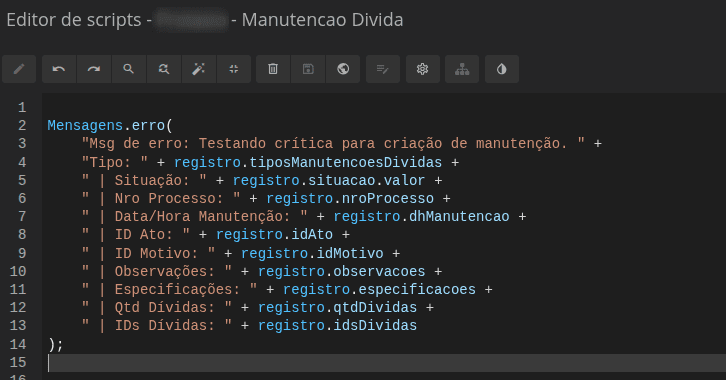Click 'registro.especificacoes' on line 11
726x380 pixels.
[379, 290]
